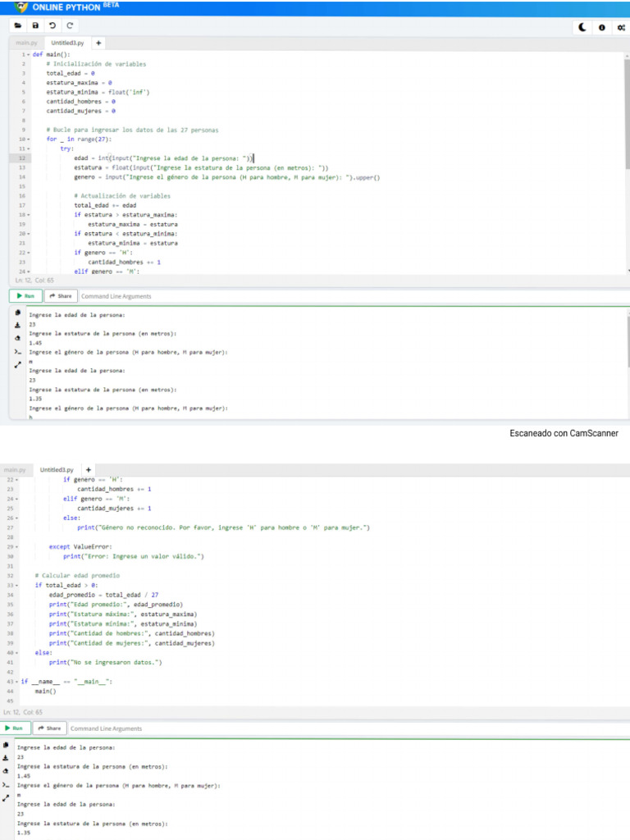Add a new tab in the lower editor
The width and height of the screenshot is (630, 840).
coord(89,470)
